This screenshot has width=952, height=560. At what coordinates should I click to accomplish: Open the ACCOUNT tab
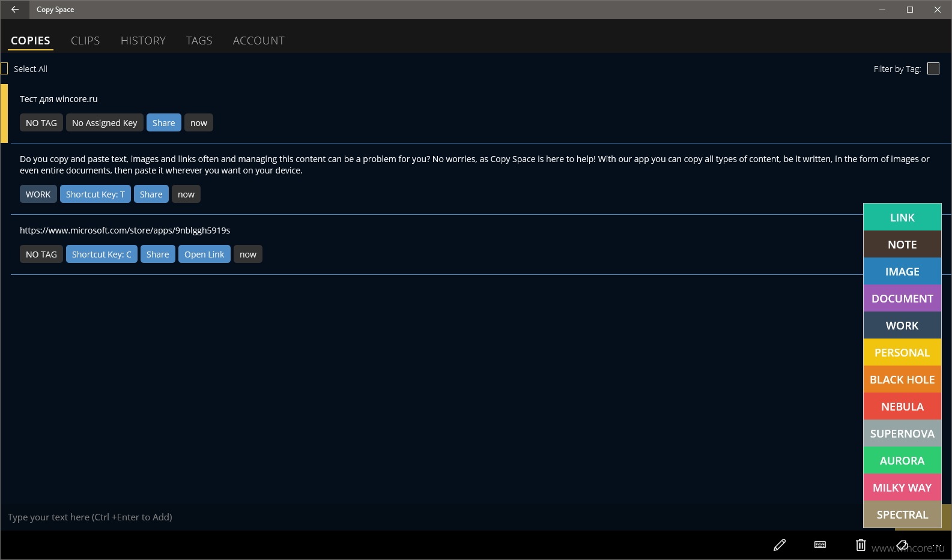pyautogui.click(x=259, y=41)
